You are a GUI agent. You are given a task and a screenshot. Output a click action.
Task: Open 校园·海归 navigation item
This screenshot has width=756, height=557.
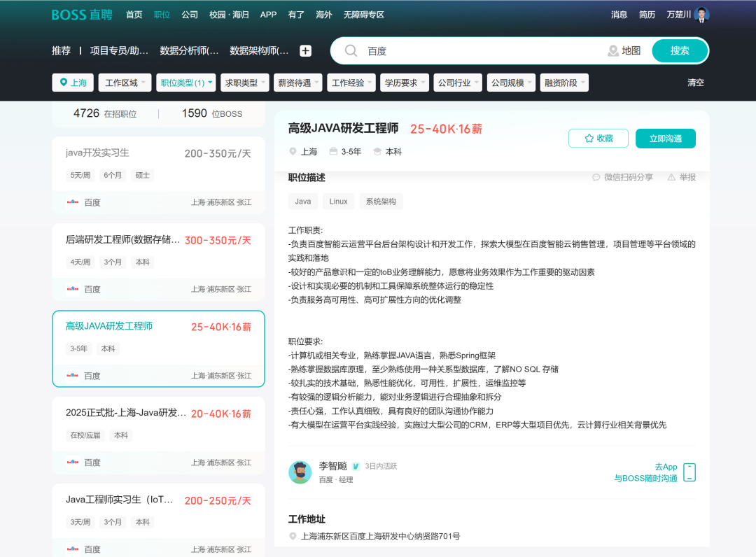[229, 15]
